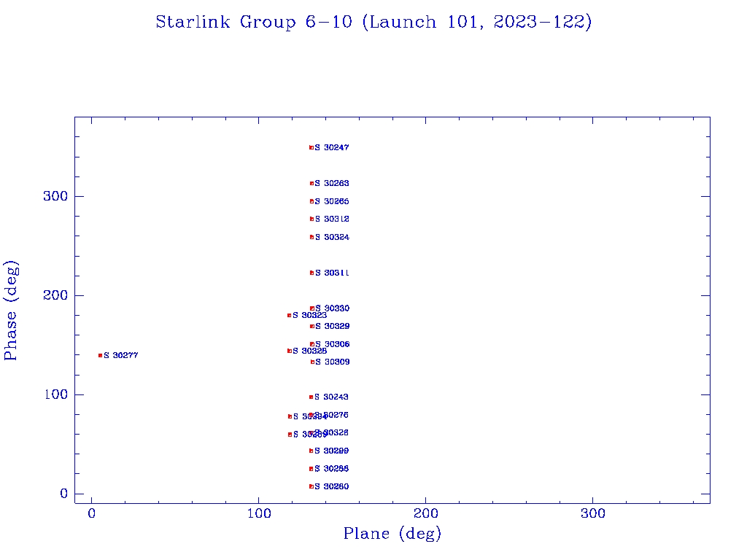Select the S 30311 satellite marker
The height and width of the screenshot is (560, 747).
coord(311,273)
